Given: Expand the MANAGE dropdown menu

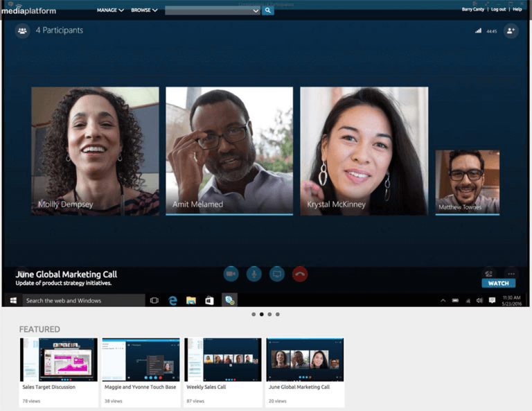Looking at the screenshot, I should pos(110,10).
